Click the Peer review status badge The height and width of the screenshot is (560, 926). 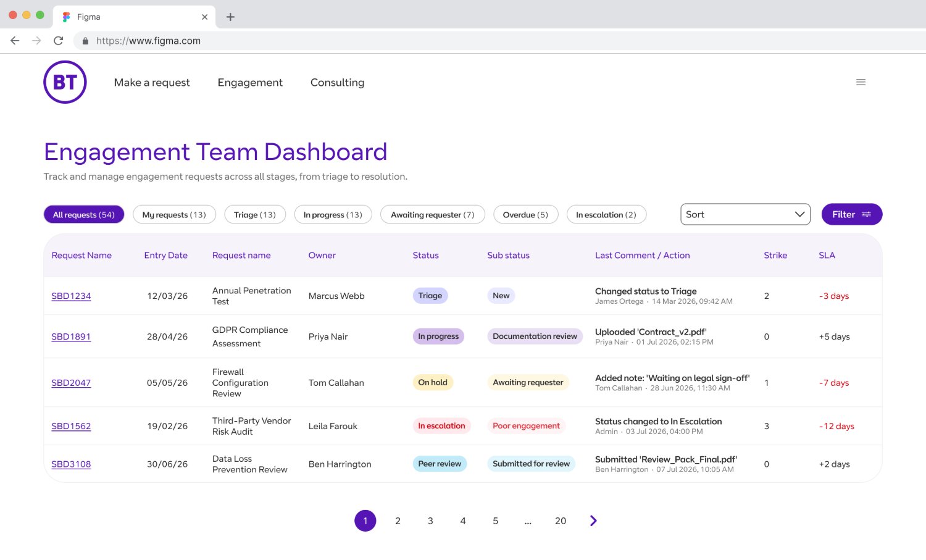(x=440, y=464)
